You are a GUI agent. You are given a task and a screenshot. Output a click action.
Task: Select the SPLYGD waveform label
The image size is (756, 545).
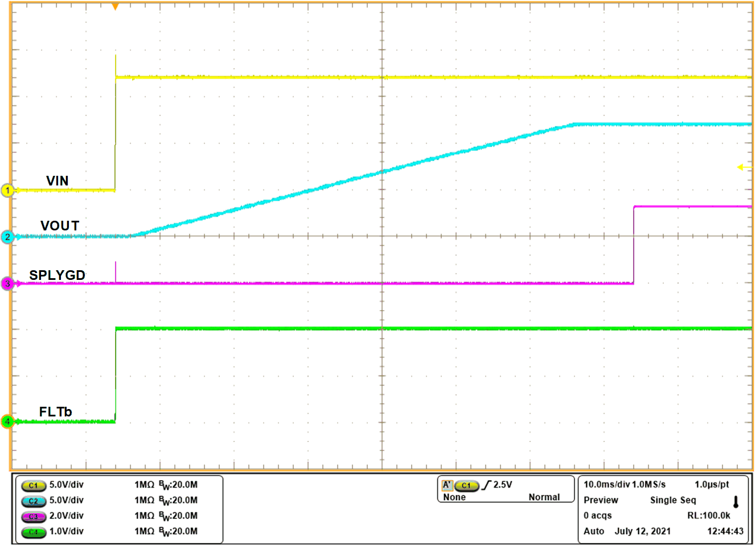(57, 275)
